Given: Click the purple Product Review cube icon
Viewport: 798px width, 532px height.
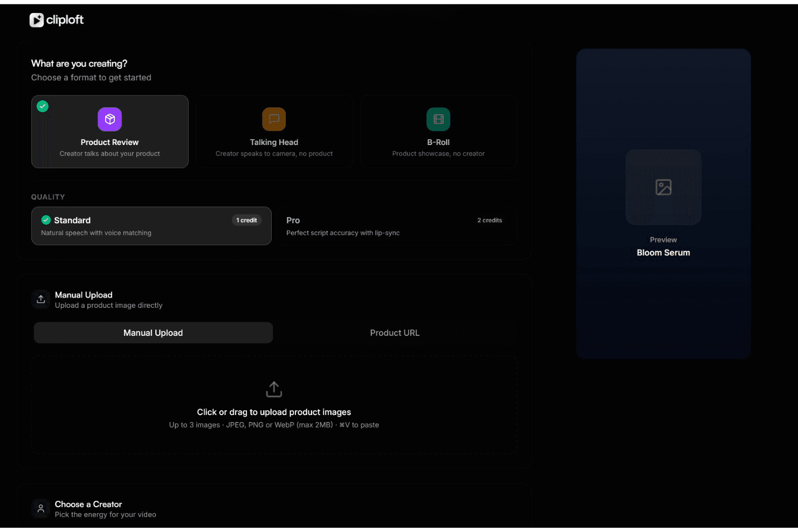Looking at the screenshot, I should (x=109, y=119).
